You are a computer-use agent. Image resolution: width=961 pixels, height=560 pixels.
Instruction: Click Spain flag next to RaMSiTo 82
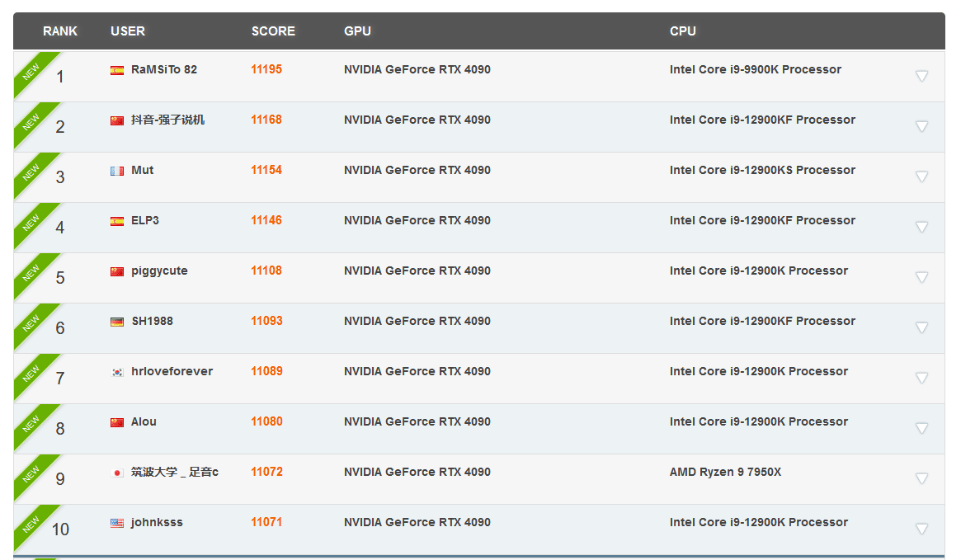pyautogui.click(x=117, y=70)
